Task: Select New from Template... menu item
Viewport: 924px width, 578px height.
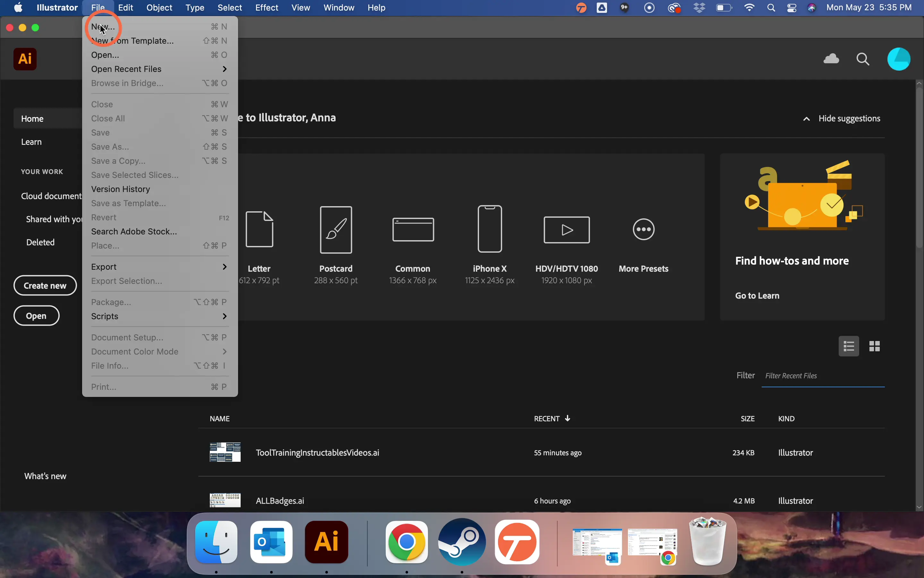Action: (x=159, y=40)
